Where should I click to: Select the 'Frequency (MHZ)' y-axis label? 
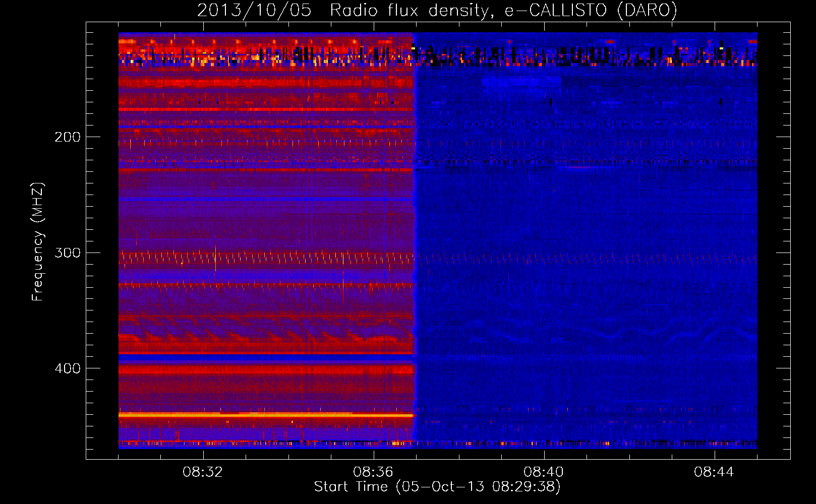point(38,242)
